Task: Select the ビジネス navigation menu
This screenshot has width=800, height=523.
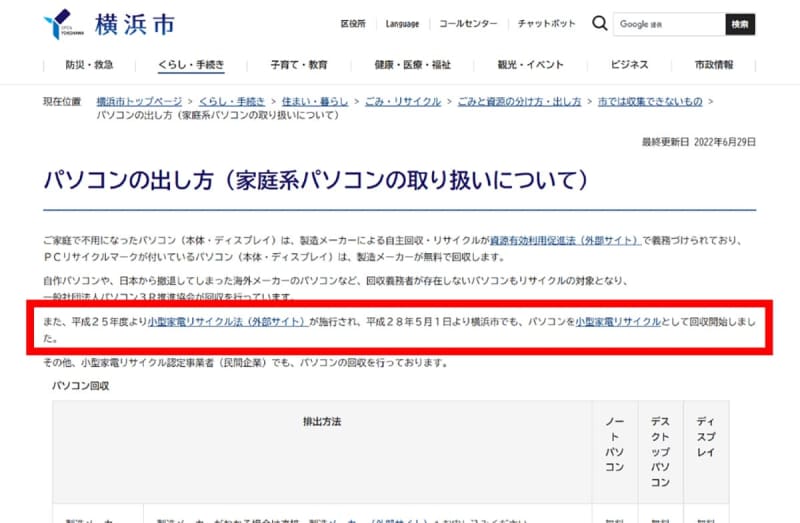Action: (x=630, y=65)
